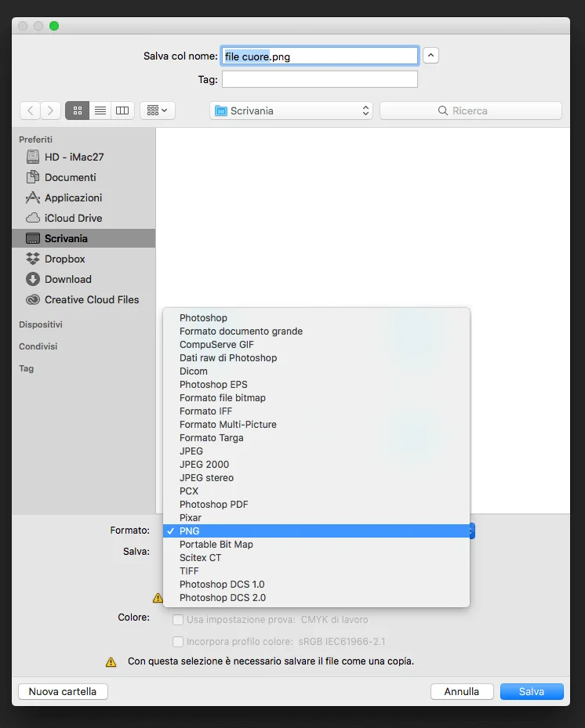Click the Tag input field
The height and width of the screenshot is (728, 585).
click(319, 79)
